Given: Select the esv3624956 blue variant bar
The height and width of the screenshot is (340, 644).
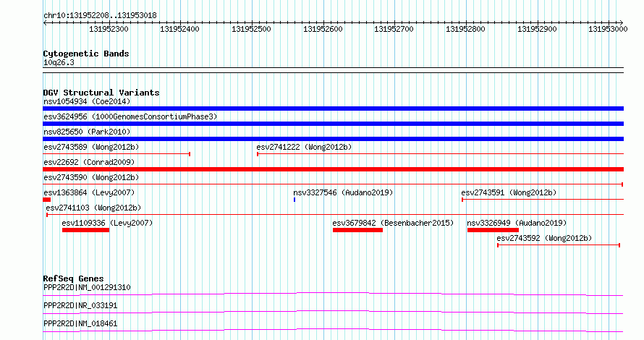Looking at the screenshot, I should pos(333,124).
